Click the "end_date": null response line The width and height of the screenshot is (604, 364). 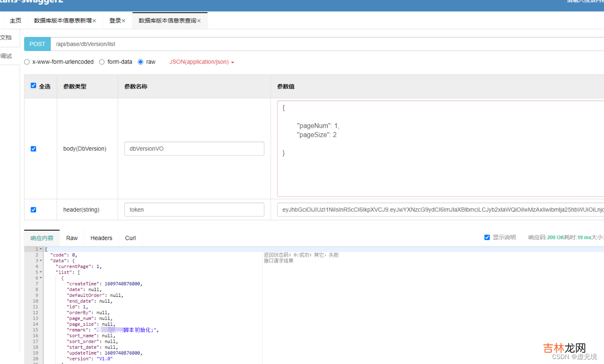click(89, 301)
